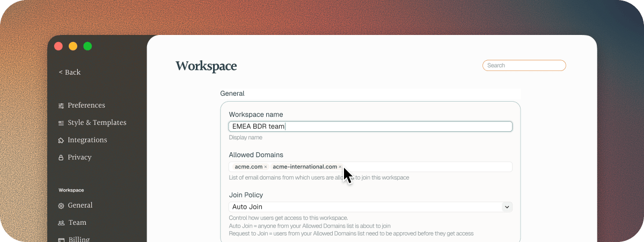644x242 pixels.
Task: Click the Privacy lock icon
Action: tap(61, 157)
